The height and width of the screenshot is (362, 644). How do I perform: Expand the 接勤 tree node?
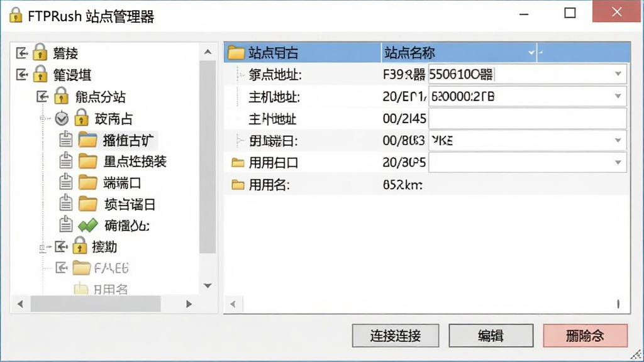(61, 246)
